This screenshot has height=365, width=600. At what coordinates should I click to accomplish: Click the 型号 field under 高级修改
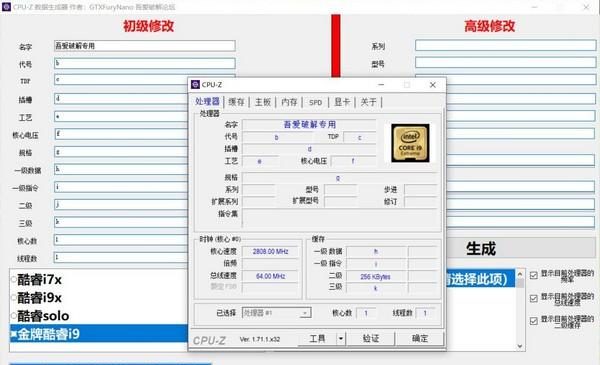point(505,62)
